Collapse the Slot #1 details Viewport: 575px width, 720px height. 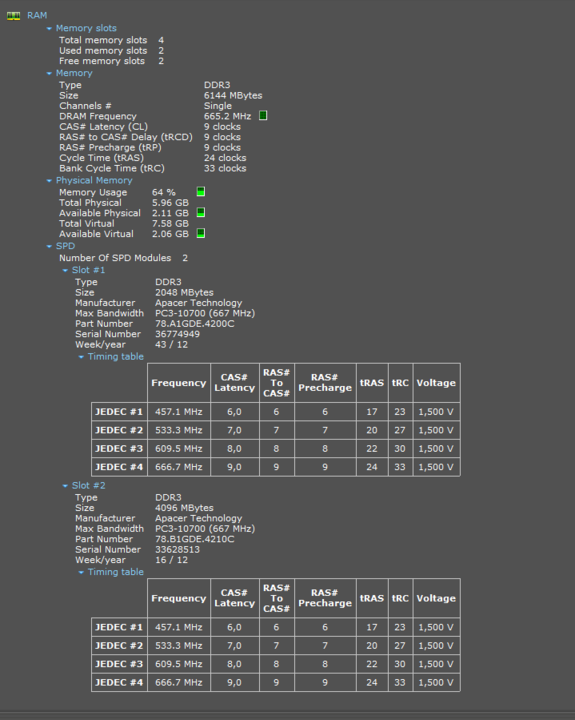tap(65, 270)
